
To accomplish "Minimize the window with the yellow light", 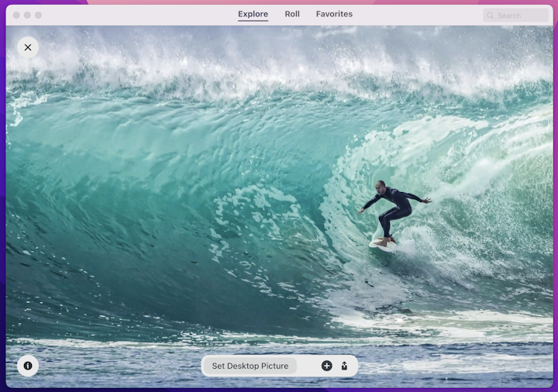I will coord(27,15).
